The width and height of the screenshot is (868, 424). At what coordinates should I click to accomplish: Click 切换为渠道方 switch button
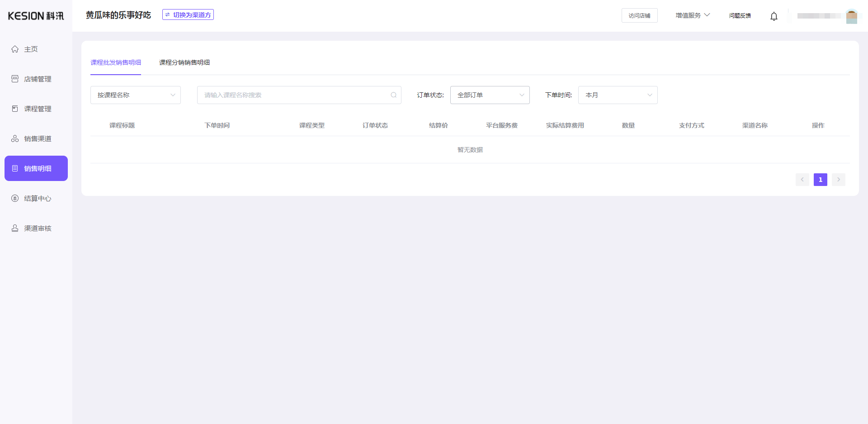tap(188, 15)
